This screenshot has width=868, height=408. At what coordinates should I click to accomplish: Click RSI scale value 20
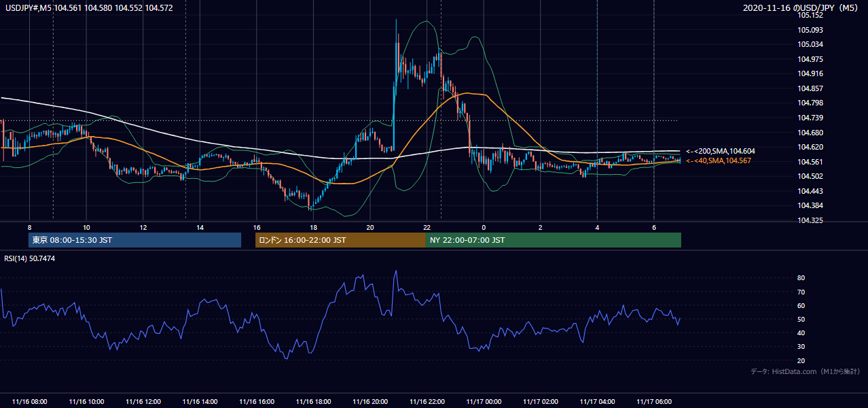(x=801, y=360)
